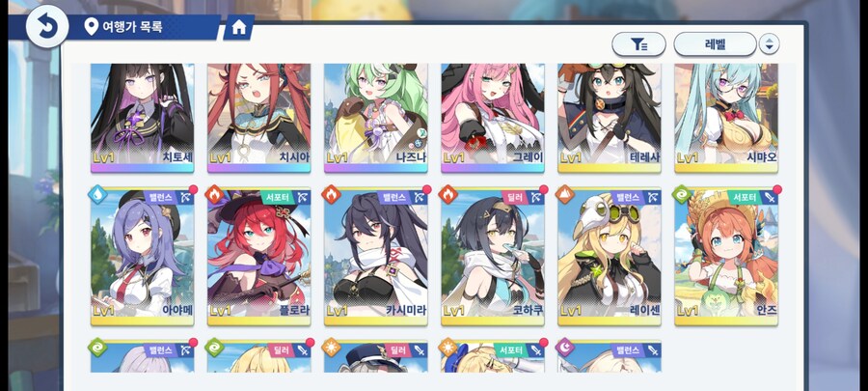868x391 pixels.
Task: Choose the 시먀오 character card
Action: coord(726,118)
